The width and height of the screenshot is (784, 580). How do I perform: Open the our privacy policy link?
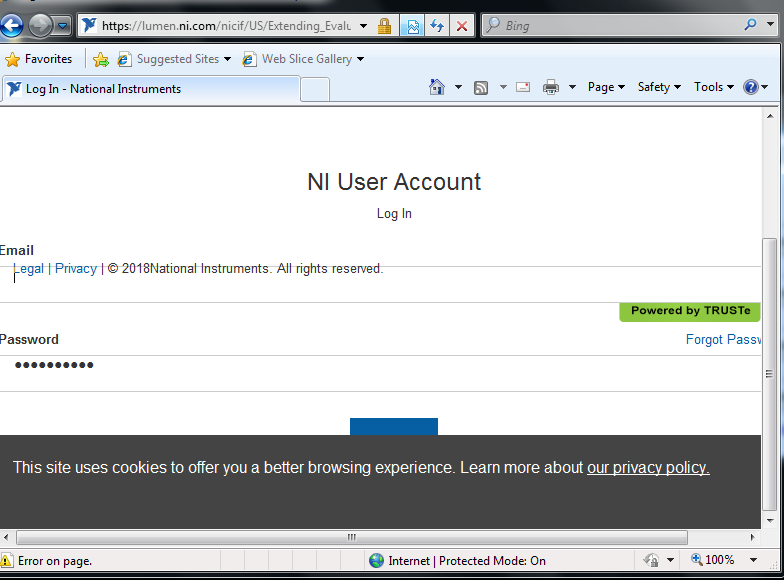coord(648,468)
